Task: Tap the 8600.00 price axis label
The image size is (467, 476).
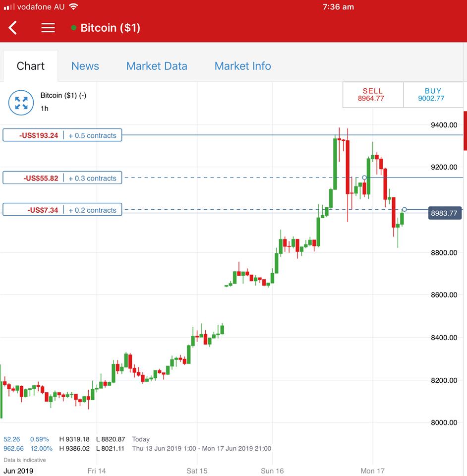Action: tap(444, 295)
